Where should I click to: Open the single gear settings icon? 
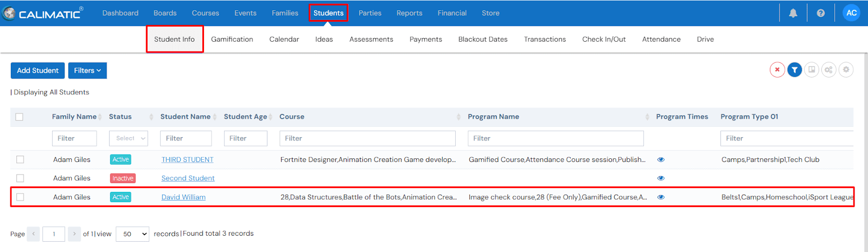click(846, 70)
